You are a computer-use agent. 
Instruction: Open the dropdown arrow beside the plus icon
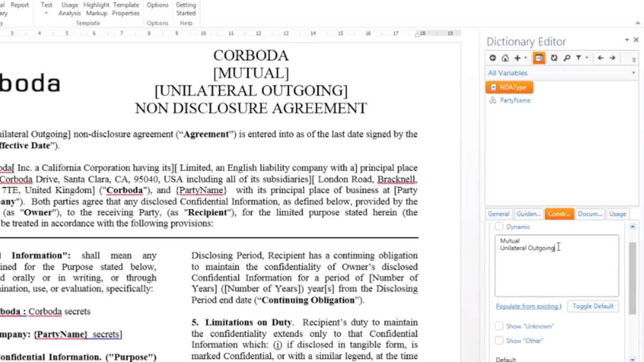click(525, 58)
